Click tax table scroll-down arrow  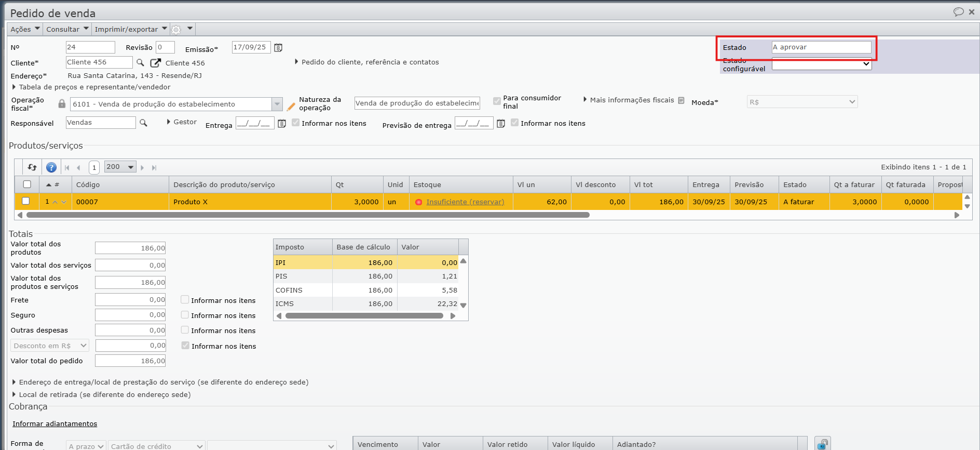tap(464, 306)
